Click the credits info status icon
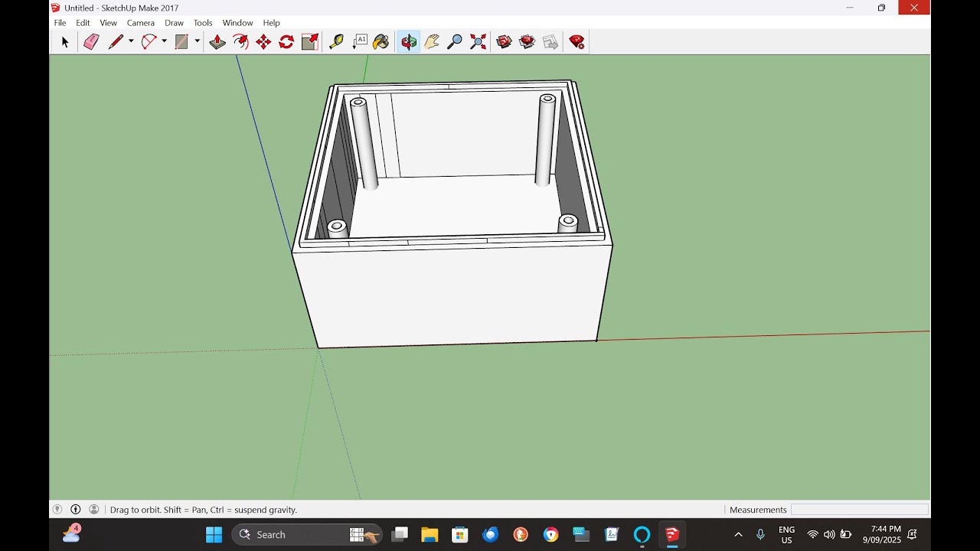980x551 pixels. [76, 510]
